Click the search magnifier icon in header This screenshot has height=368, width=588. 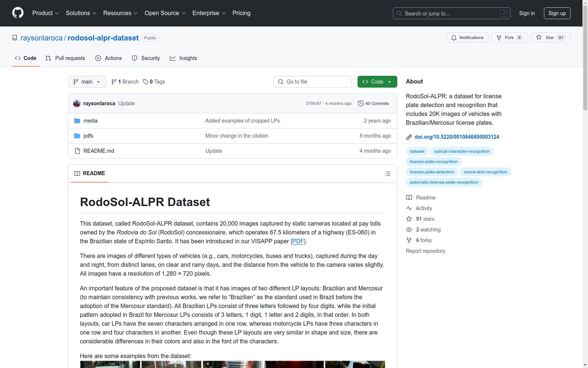pos(399,13)
